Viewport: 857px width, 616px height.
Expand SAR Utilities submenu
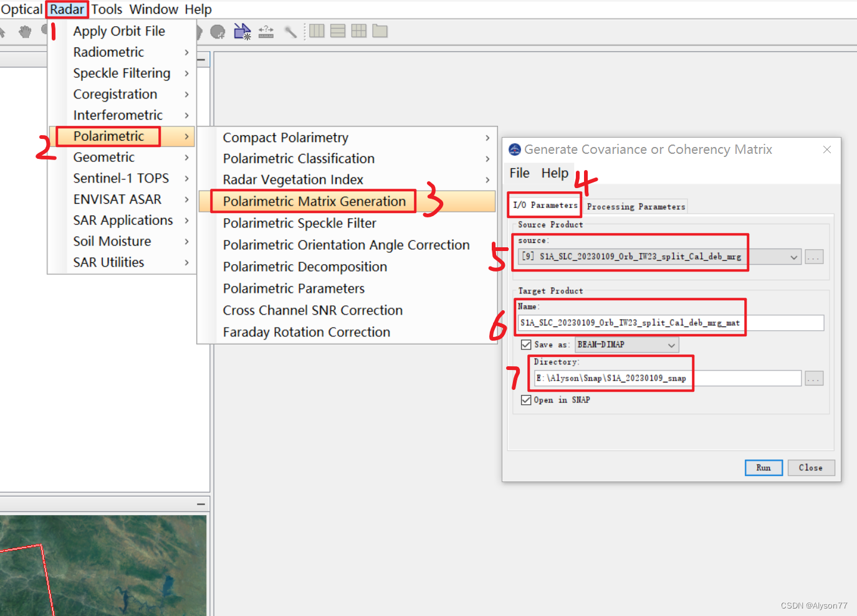click(122, 263)
